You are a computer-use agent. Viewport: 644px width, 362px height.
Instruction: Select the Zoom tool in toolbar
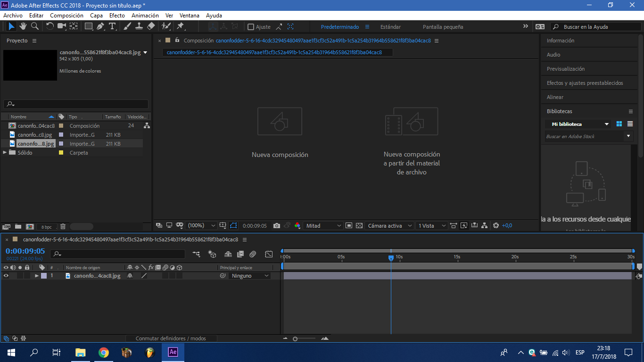point(35,26)
